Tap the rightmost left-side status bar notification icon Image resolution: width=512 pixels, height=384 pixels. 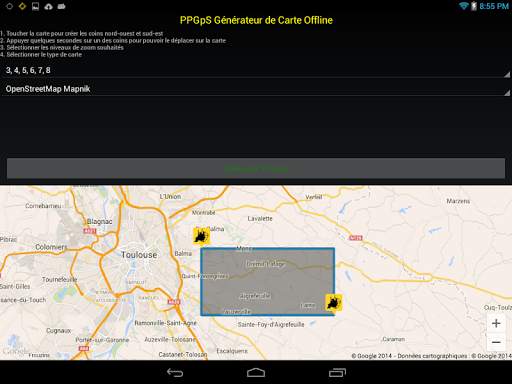[x=61, y=6]
